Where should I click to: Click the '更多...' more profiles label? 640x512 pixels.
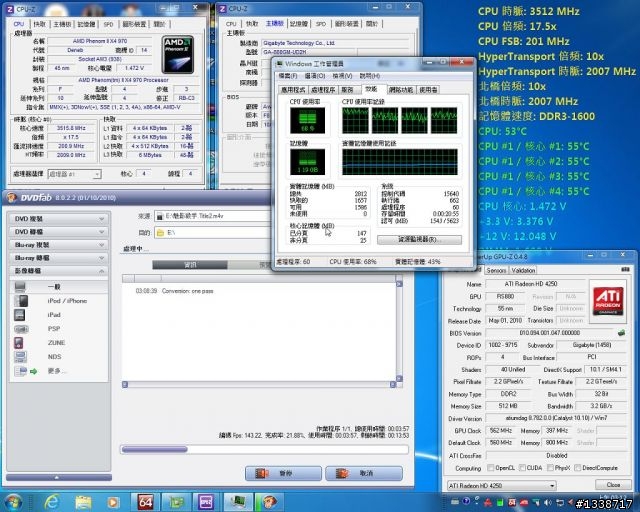(57, 371)
